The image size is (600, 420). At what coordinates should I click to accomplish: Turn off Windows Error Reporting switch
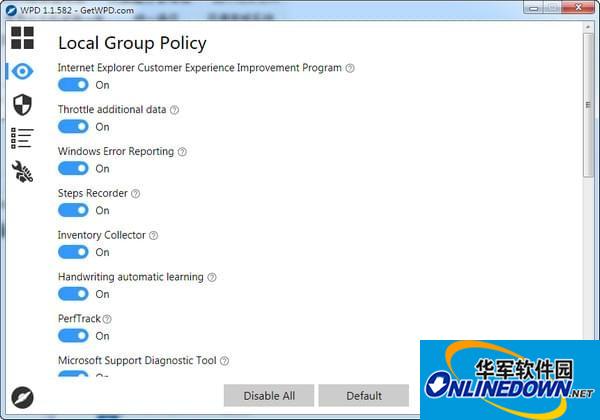click(x=73, y=168)
